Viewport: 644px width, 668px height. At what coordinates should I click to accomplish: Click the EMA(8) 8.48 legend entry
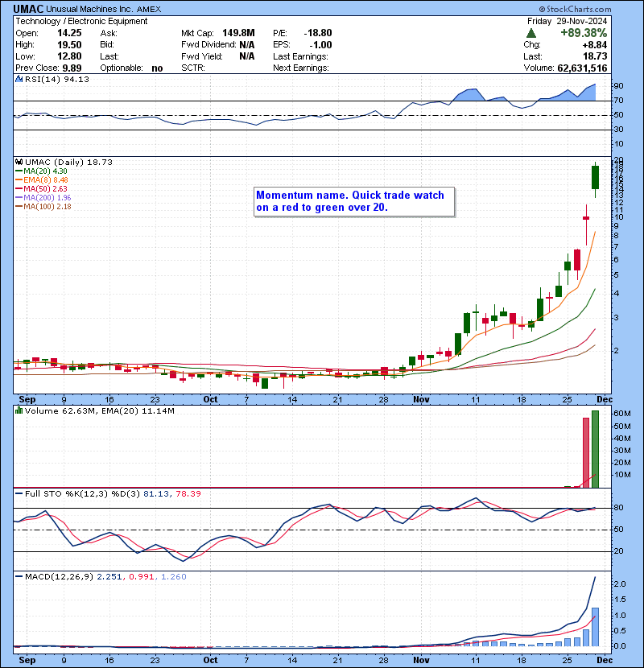click(46, 180)
